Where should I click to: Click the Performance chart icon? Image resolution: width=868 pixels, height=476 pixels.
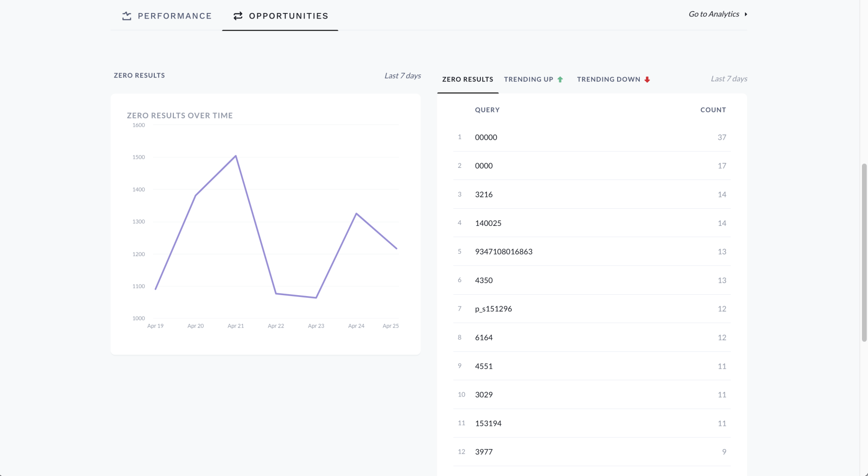click(x=126, y=16)
